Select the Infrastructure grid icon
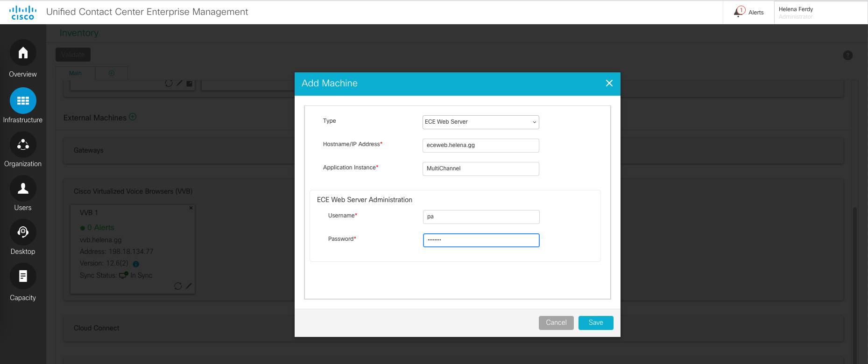Viewport: 868px width, 364px height. point(23,100)
